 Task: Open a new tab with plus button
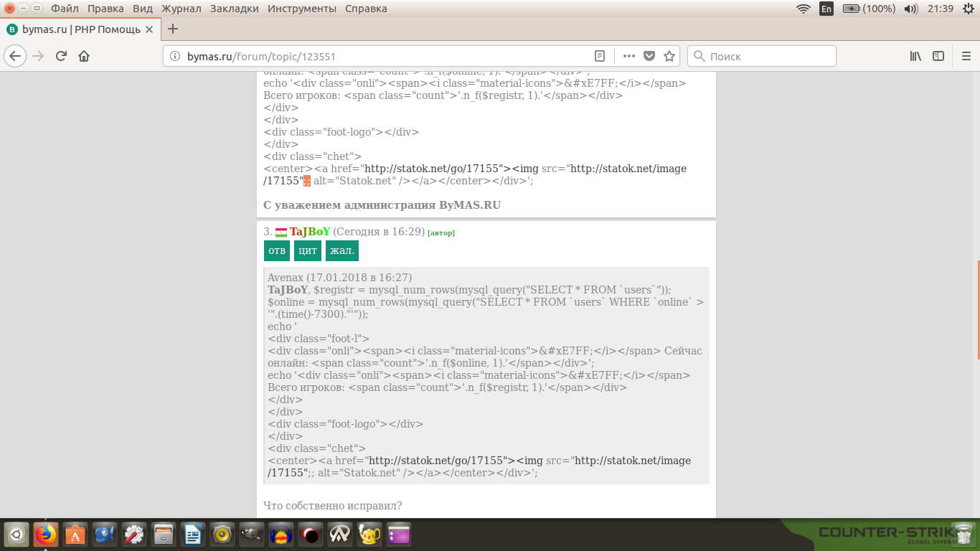click(173, 29)
